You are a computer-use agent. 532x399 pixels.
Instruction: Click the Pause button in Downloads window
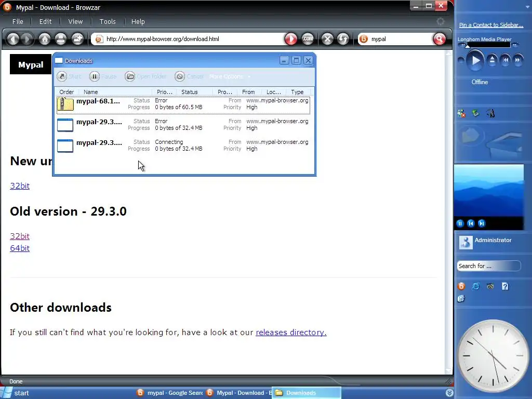(x=103, y=76)
